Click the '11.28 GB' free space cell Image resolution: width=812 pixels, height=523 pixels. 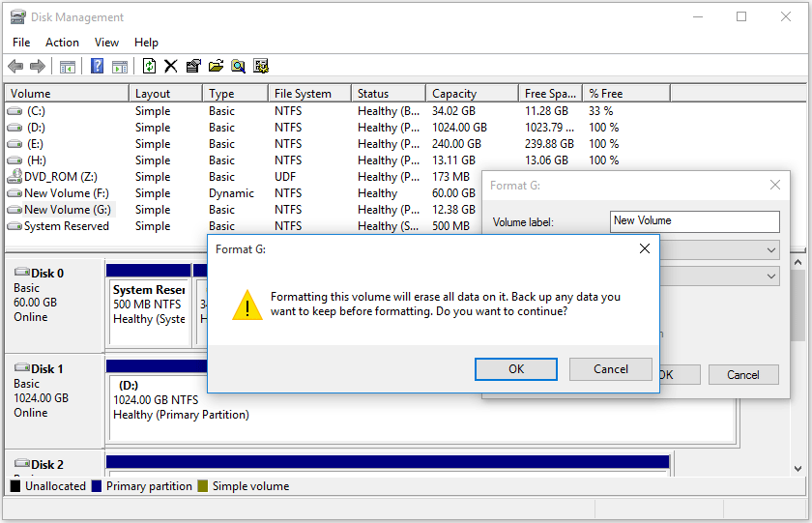click(x=546, y=111)
